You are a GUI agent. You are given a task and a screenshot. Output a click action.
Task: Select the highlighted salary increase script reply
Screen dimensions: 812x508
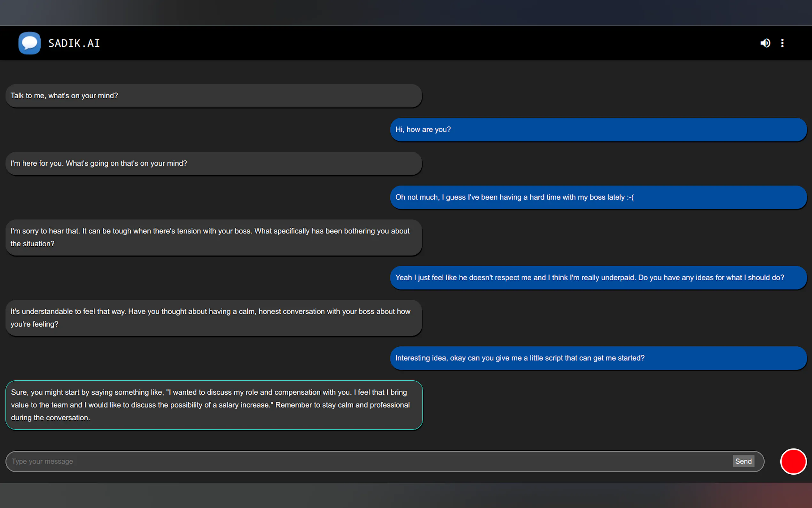pos(214,405)
